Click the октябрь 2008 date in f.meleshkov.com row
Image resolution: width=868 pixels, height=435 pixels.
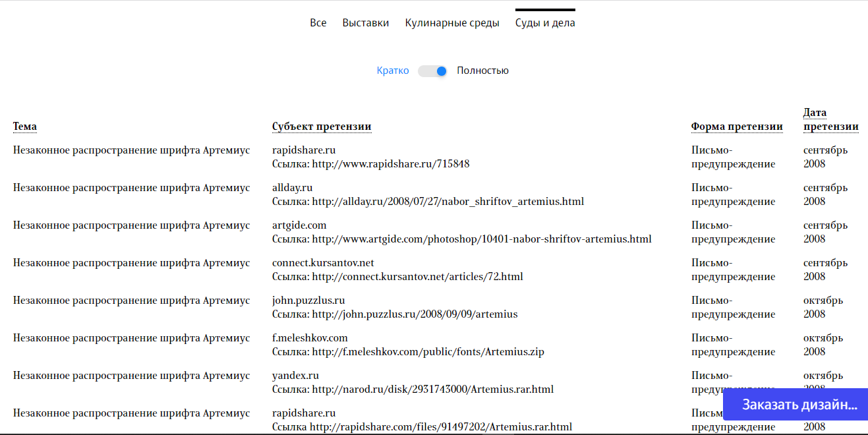point(823,345)
